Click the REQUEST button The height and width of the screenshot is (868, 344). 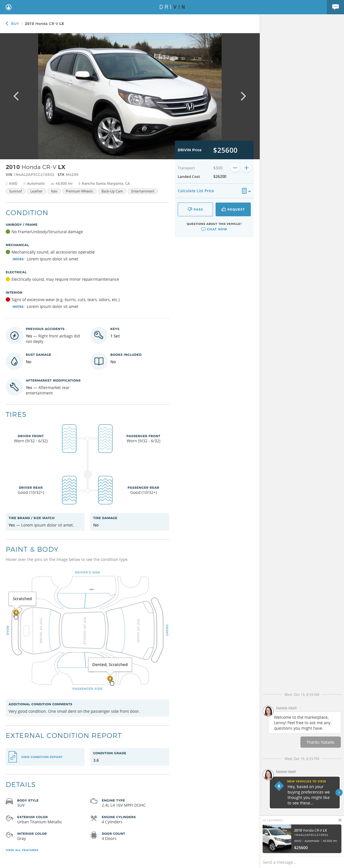coord(233,209)
